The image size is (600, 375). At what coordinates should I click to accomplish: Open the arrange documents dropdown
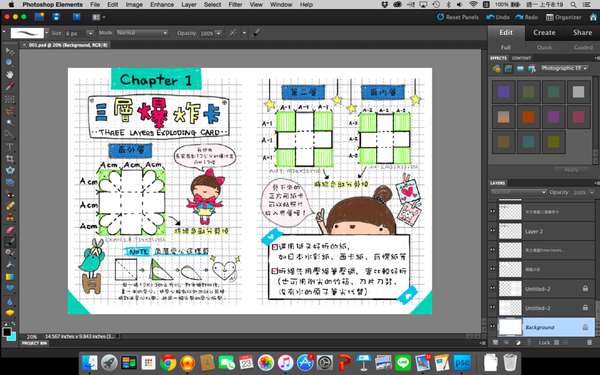coord(99,17)
